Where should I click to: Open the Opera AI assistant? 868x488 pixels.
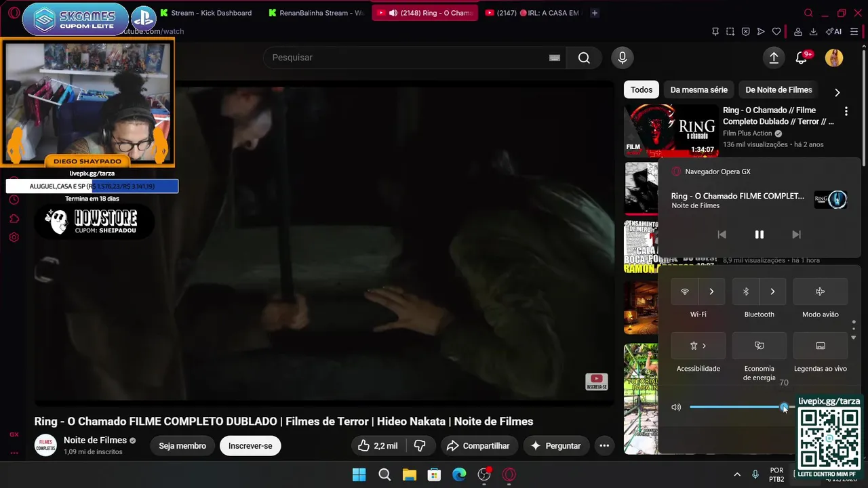[x=833, y=31]
